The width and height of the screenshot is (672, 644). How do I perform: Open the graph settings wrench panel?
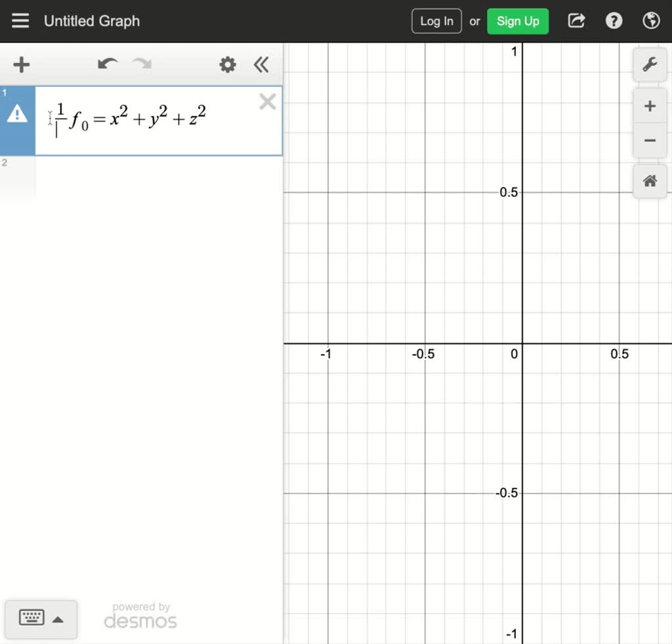coord(649,64)
